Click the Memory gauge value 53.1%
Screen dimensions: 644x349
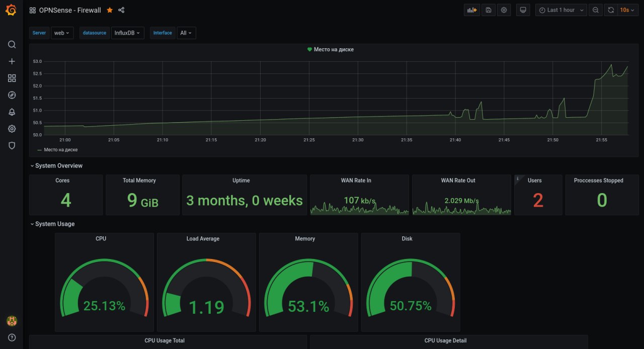tap(308, 306)
